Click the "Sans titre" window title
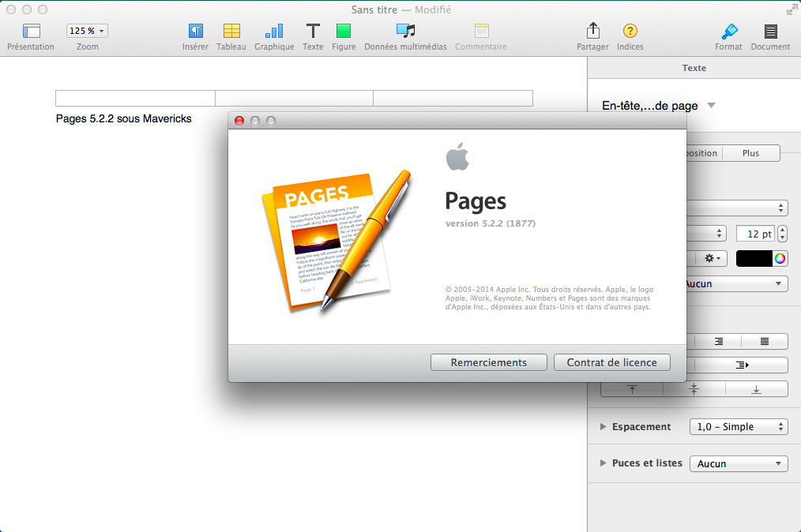 pyautogui.click(x=374, y=9)
